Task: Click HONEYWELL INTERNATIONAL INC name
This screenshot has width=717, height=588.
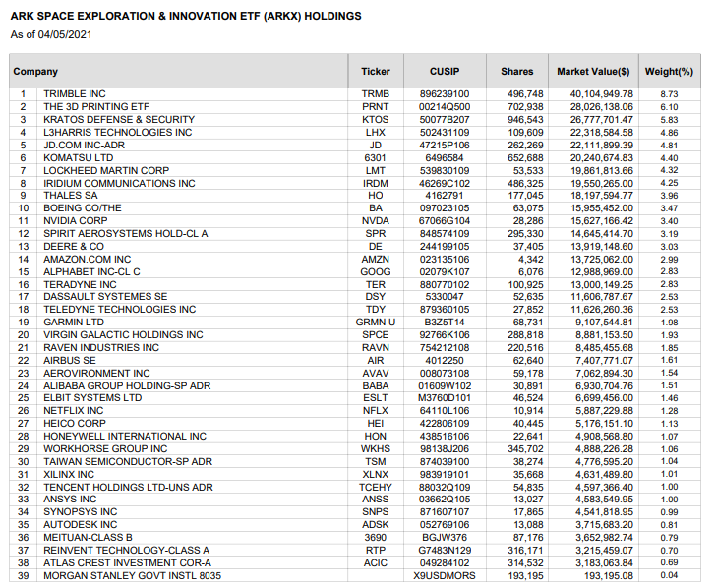Action: pos(125,437)
